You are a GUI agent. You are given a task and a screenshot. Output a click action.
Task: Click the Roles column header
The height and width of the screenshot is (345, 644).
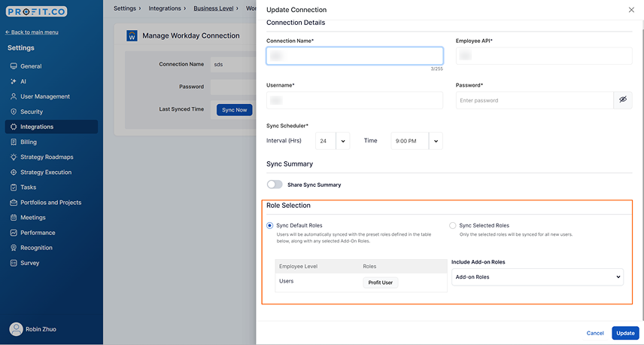click(369, 267)
